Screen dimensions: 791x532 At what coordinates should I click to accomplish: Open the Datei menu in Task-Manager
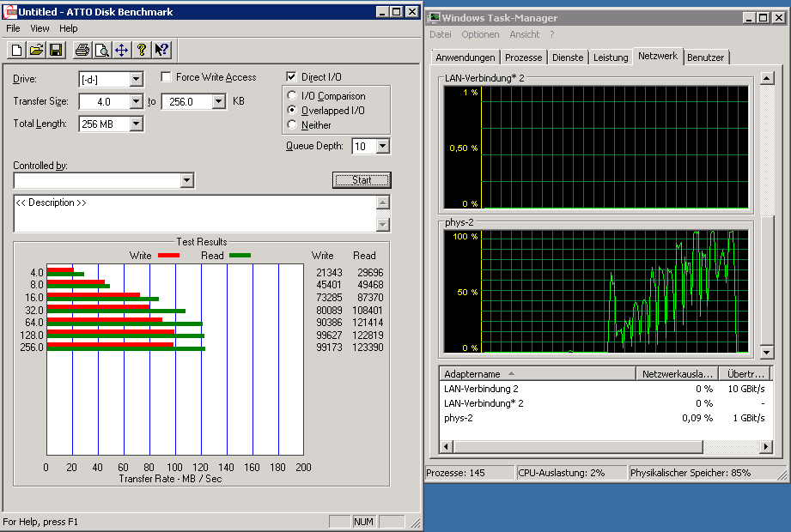click(x=441, y=34)
